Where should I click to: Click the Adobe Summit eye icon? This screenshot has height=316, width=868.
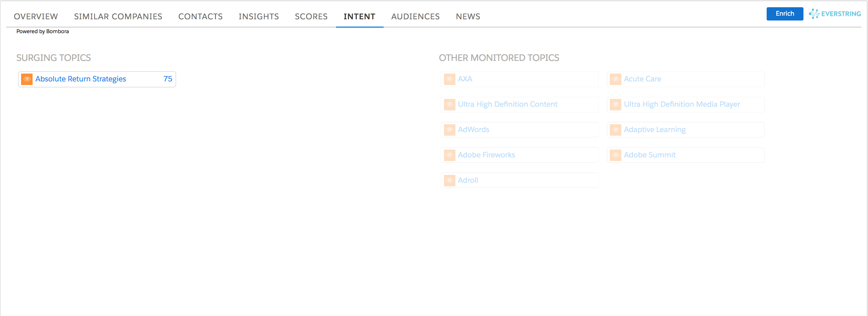tap(615, 155)
